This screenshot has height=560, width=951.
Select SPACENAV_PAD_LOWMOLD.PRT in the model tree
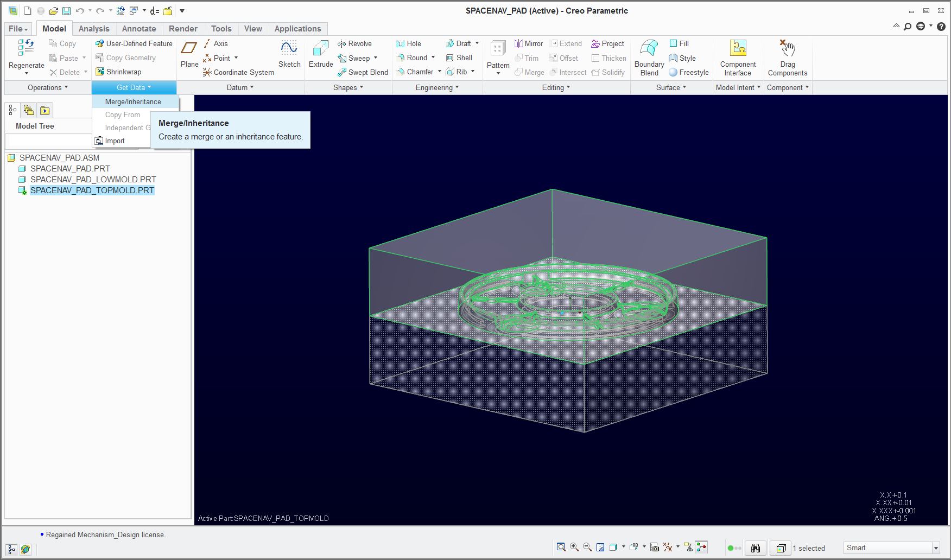93,180
